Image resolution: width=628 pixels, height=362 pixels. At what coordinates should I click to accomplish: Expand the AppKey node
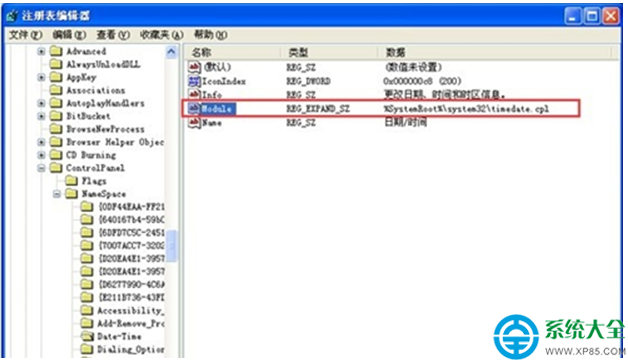pyautogui.click(x=41, y=77)
